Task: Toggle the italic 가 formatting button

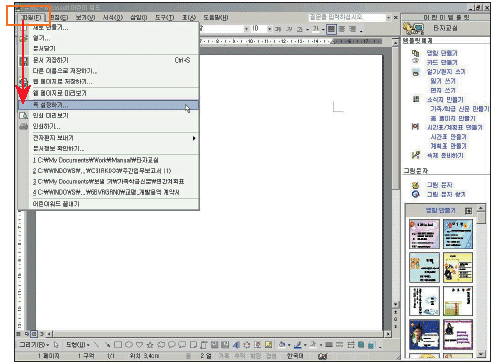Action: click(289, 29)
